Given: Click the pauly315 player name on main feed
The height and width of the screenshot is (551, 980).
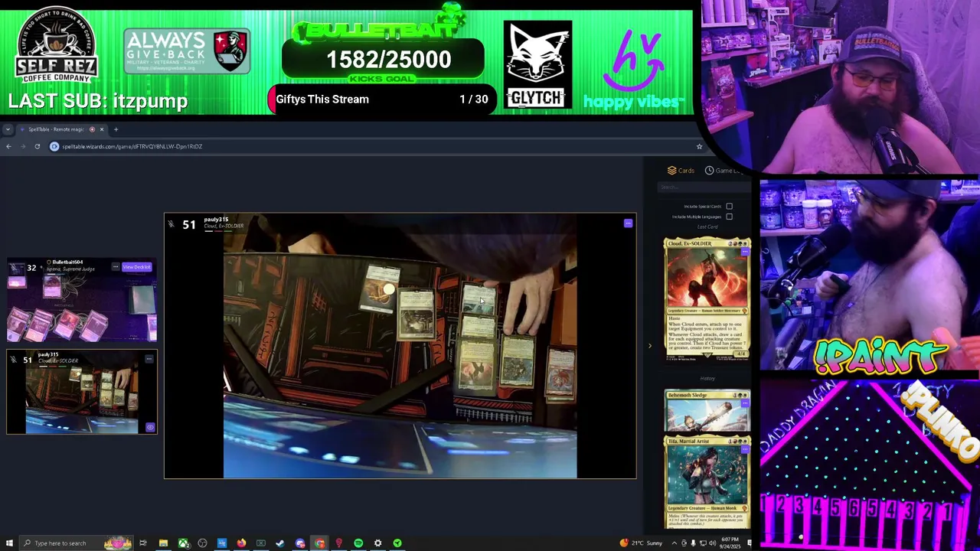Looking at the screenshot, I should [x=216, y=220].
